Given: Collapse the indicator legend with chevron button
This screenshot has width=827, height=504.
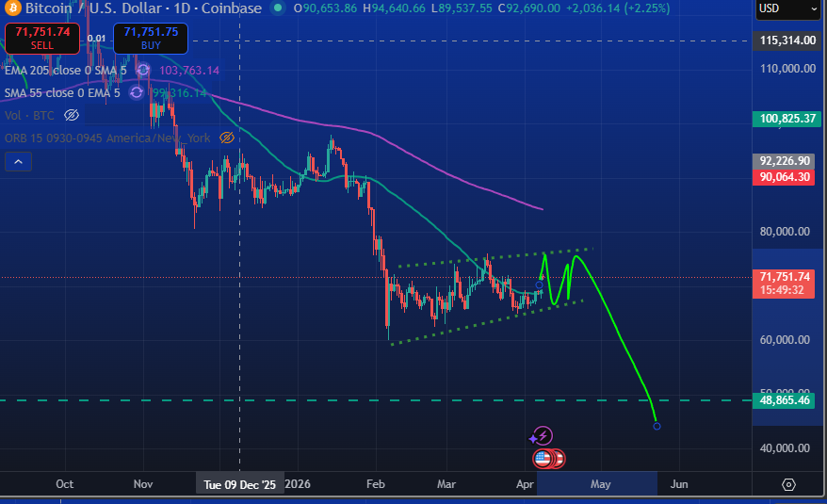Looking at the screenshot, I should point(18,161).
